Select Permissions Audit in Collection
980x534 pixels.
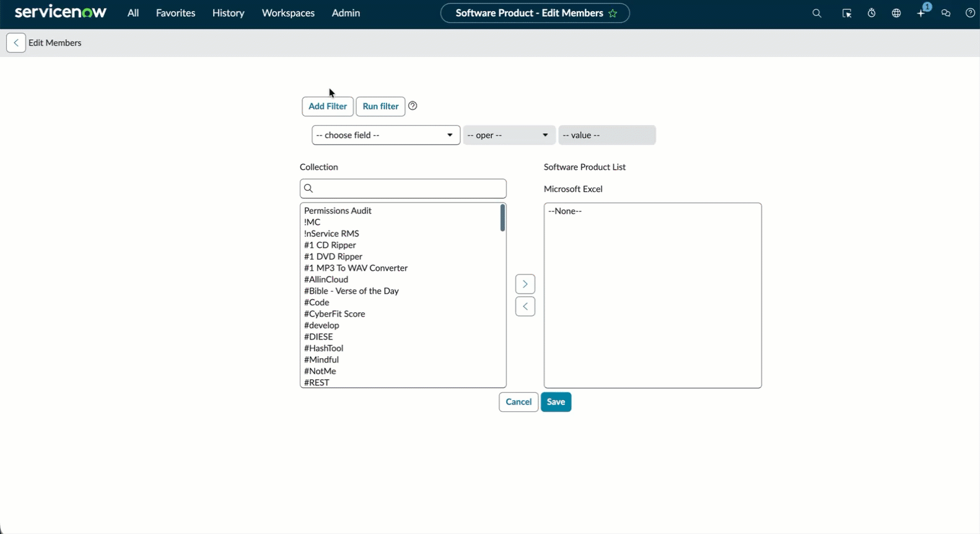[x=338, y=211]
